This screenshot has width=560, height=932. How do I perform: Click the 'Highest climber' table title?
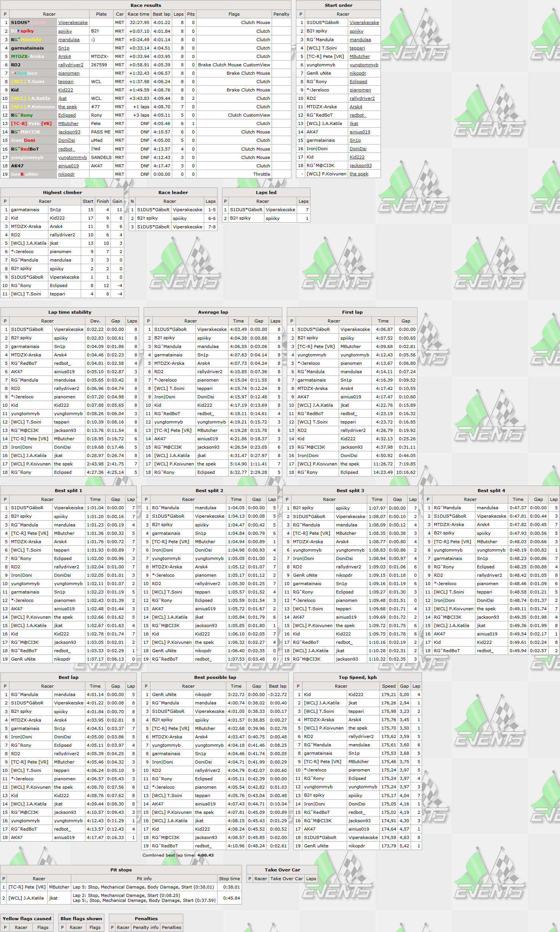[x=62, y=192]
